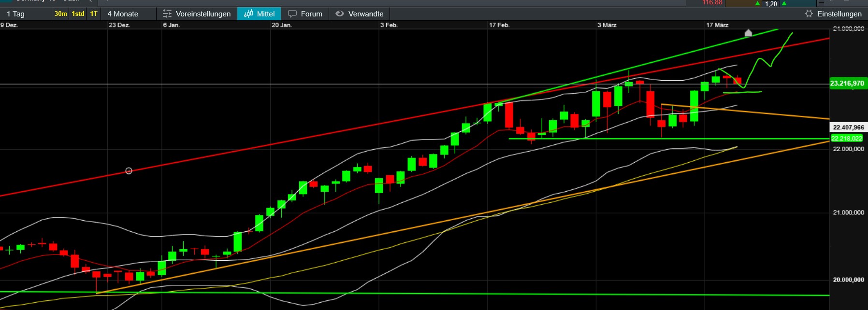Click the 22.407,966 price label
Screen dimensions: 868x310
pos(848,127)
